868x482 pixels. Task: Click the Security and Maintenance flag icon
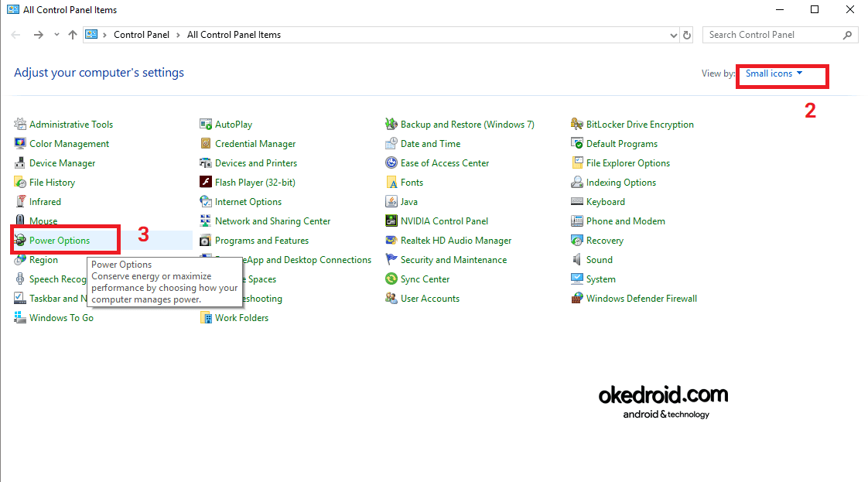pyautogui.click(x=391, y=259)
